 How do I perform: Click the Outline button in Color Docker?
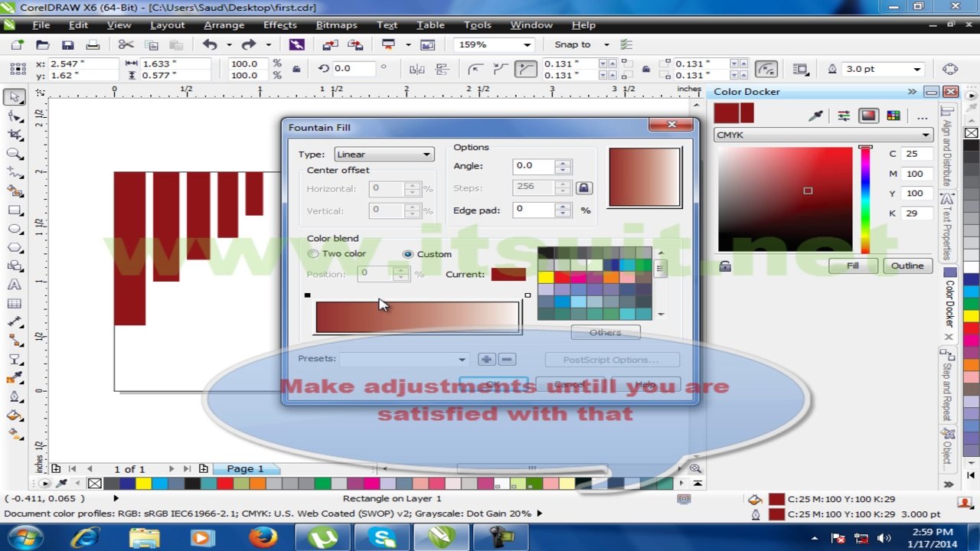(x=907, y=266)
